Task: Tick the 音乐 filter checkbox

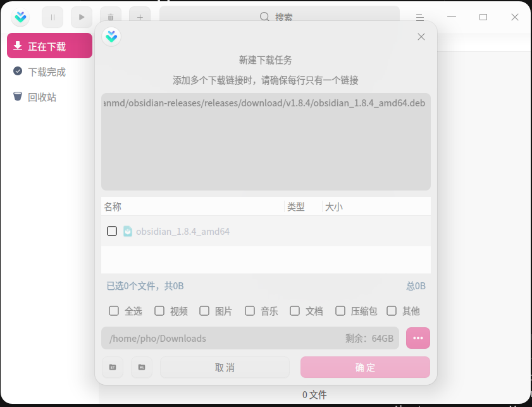Action: [x=250, y=311]
